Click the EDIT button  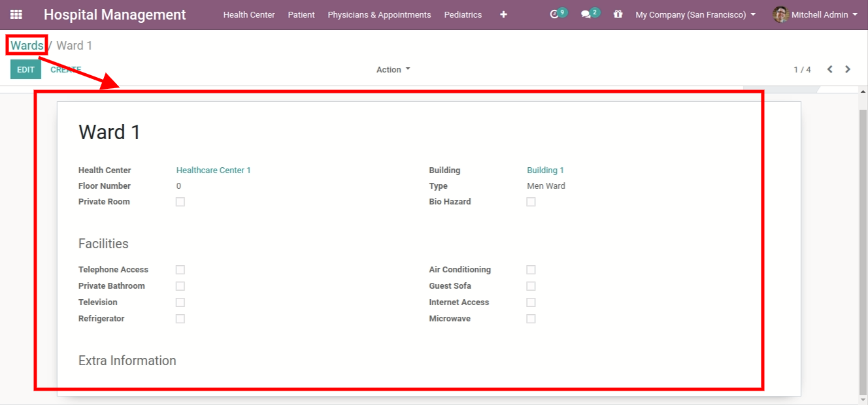(x=25, y=69)
